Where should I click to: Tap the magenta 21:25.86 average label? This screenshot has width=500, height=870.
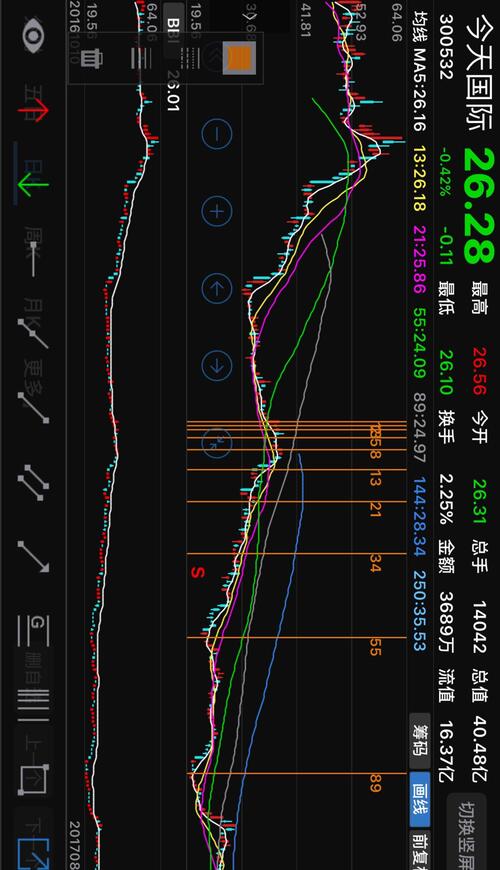click(x=420, y=259)
